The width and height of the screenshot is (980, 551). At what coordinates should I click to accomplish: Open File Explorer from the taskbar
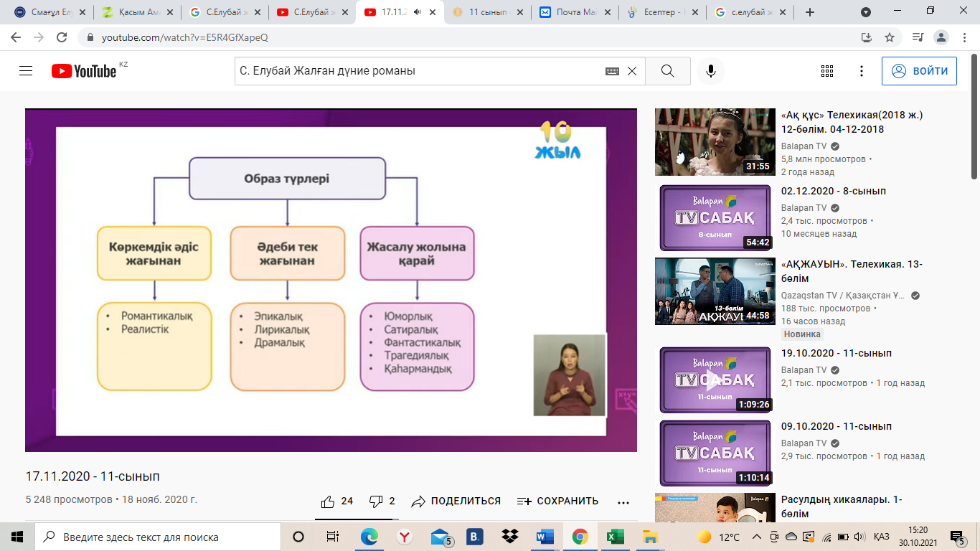click(x=650, y=537)
